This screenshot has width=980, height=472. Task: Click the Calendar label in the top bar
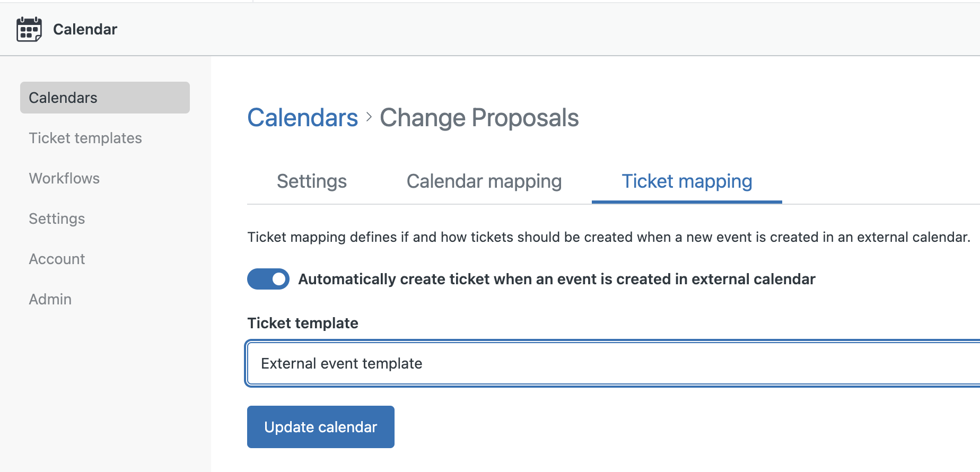coord(85,29)
